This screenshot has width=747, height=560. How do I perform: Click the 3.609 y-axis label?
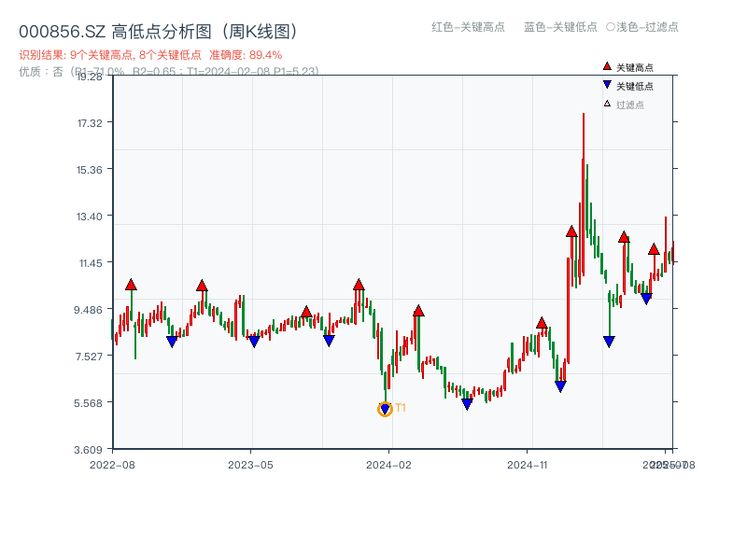click(88, 450)
